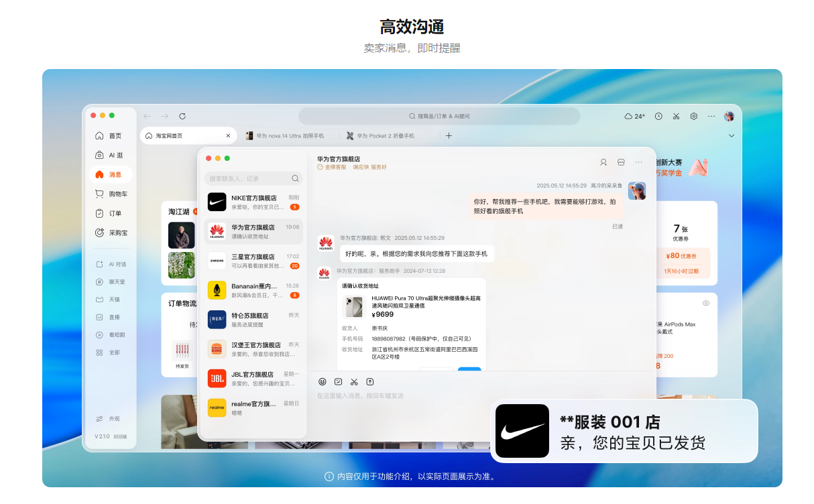Expand the tab list chevron at far right
This screenshot has width=814, height=504.
click(x=731, y=135)
